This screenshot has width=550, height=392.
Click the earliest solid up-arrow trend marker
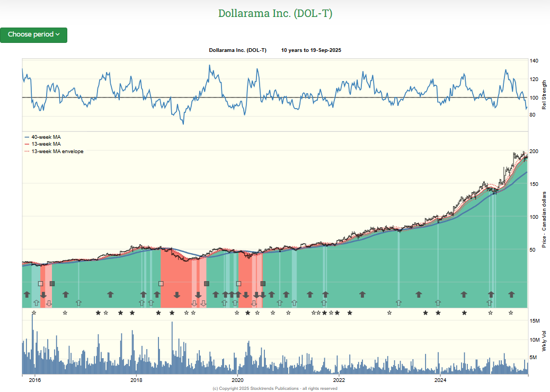[x=27, y=295]
